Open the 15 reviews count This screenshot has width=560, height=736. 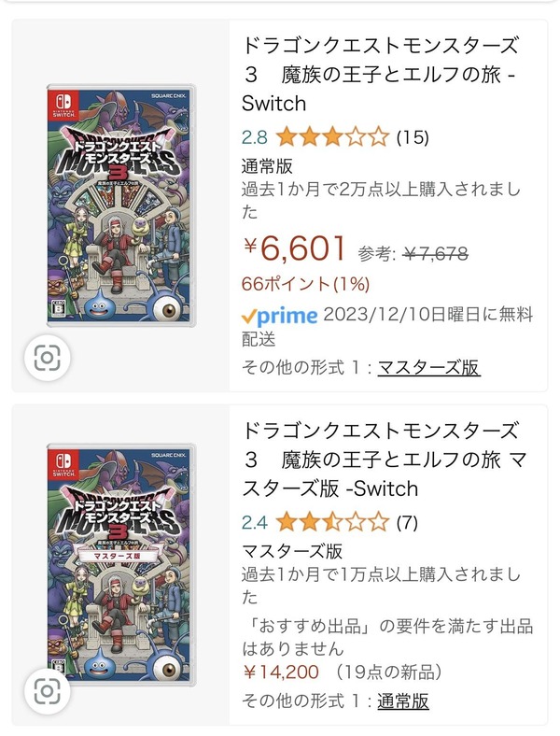(x=413, y=138)
